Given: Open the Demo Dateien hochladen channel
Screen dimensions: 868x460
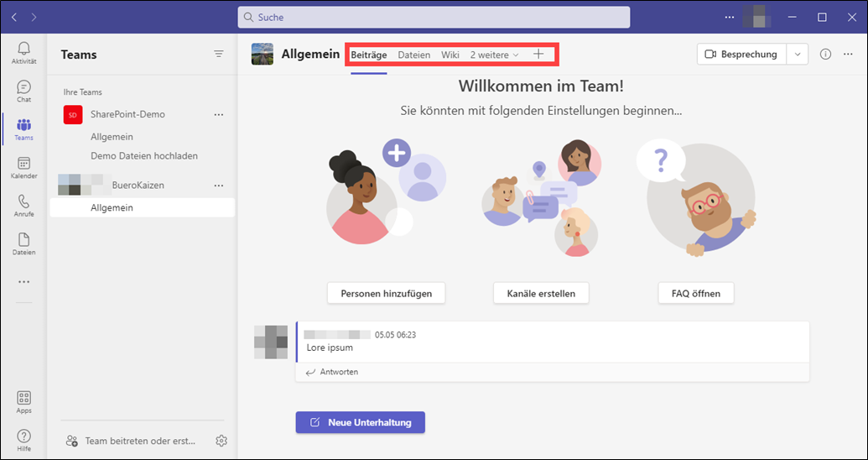Looking at the screenshot, I should click(x=143, y=156).
